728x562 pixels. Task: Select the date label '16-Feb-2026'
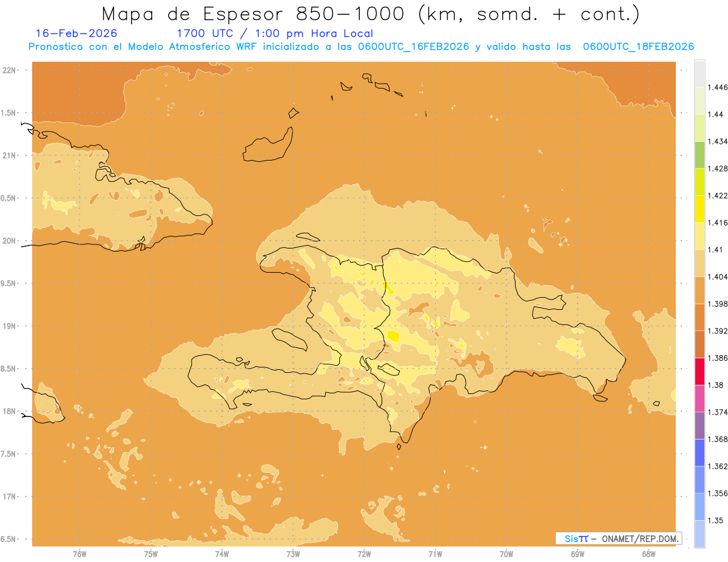(x=76, y=33)
